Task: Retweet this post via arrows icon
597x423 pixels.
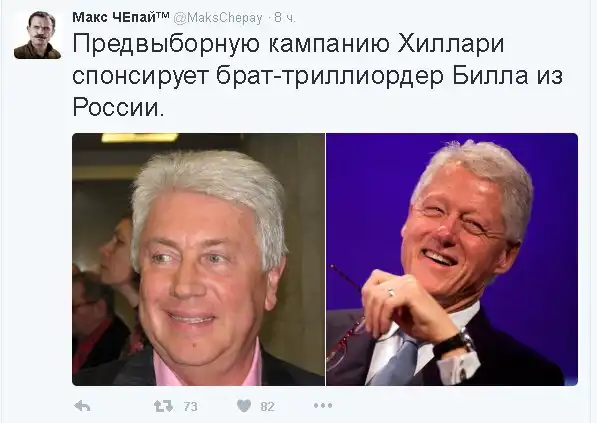Action: pos(163,406)
